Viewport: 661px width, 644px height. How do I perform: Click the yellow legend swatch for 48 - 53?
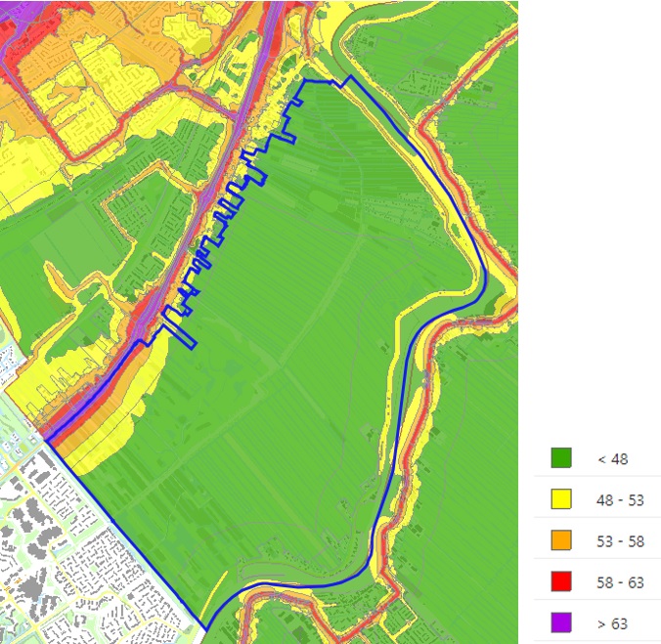[561, 499]
